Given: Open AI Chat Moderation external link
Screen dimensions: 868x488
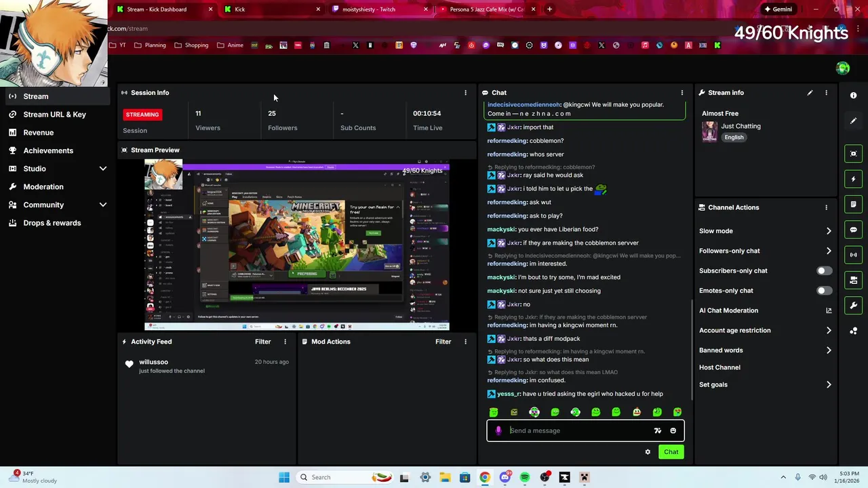Looking at the screenshot, I should click(829, 310).
